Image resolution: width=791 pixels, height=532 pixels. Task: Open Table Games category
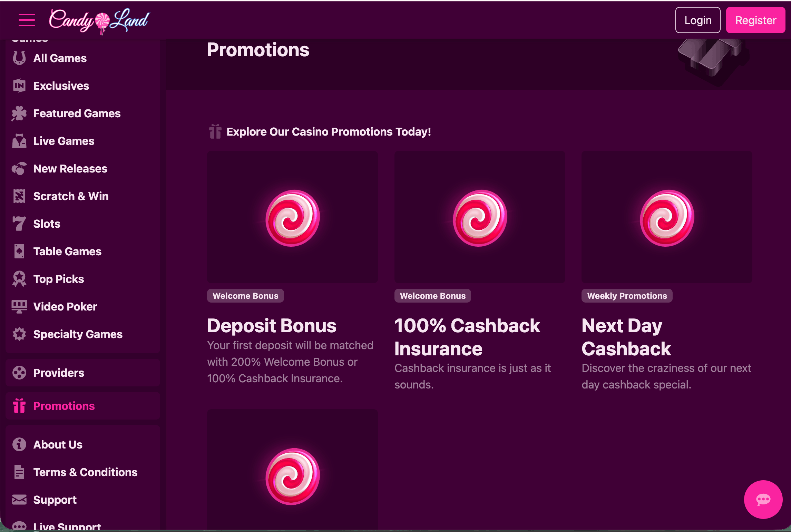pyautogui.click(x=67, y=251)
